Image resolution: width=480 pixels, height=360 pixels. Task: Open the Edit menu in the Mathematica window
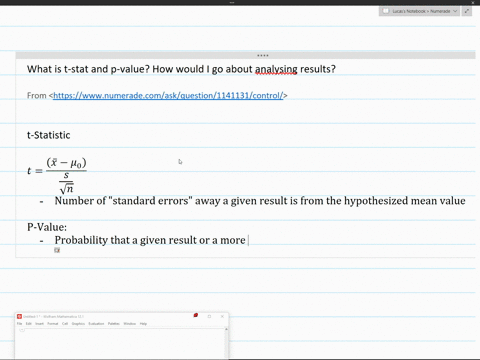pos(29,324)
